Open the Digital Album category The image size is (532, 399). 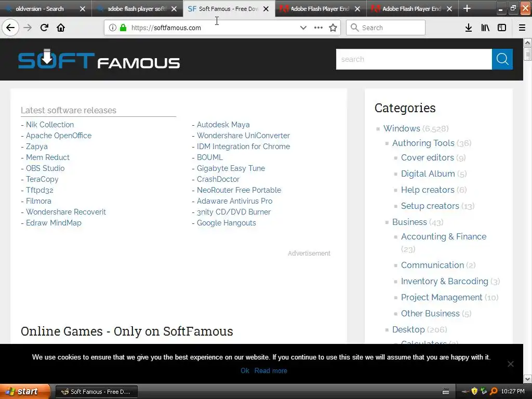428,174
